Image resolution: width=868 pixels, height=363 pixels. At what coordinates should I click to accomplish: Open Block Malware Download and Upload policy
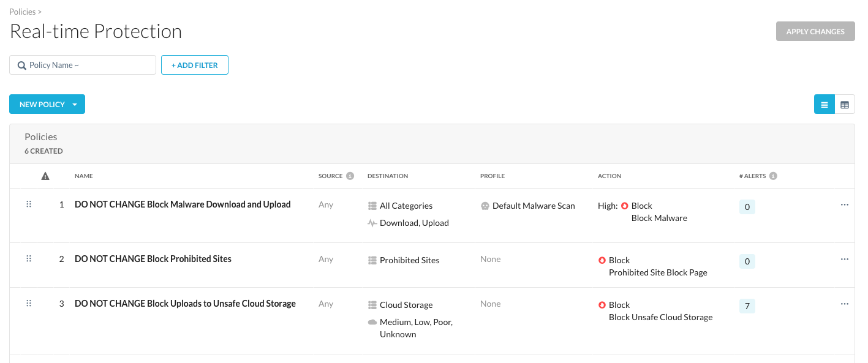tap(182, 204)
